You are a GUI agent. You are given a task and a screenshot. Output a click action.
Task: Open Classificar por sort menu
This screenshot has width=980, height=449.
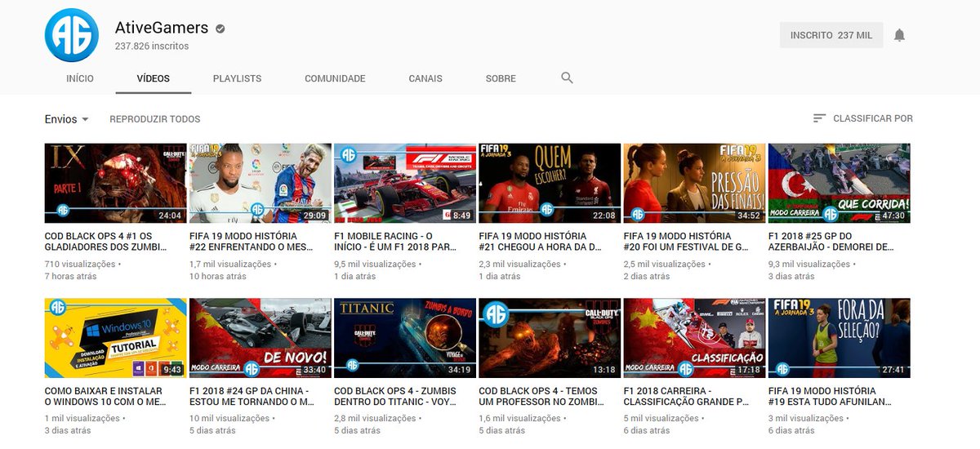[862, 118]
